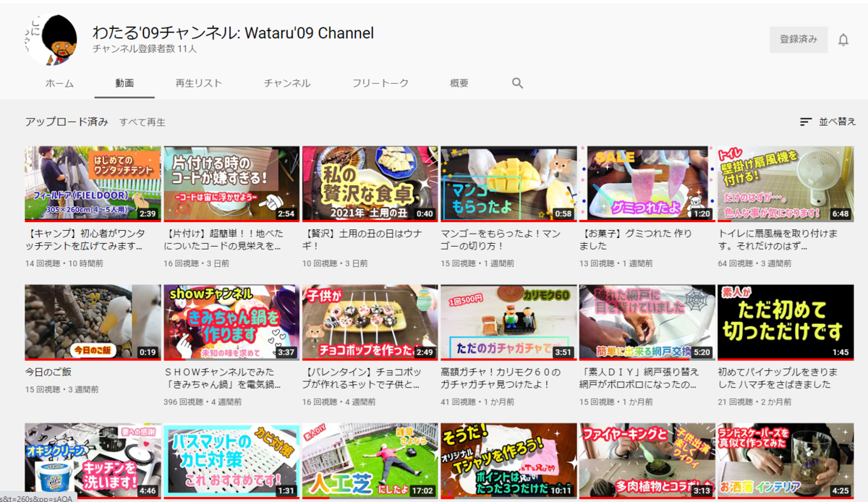Click the 396 回視聴・4 週間前 text

(x=203, y=402)
